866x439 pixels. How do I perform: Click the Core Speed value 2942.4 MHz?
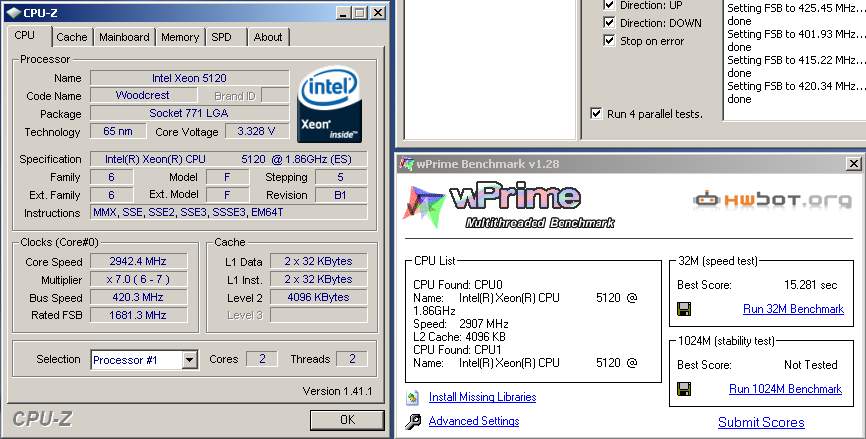point(138,261)
